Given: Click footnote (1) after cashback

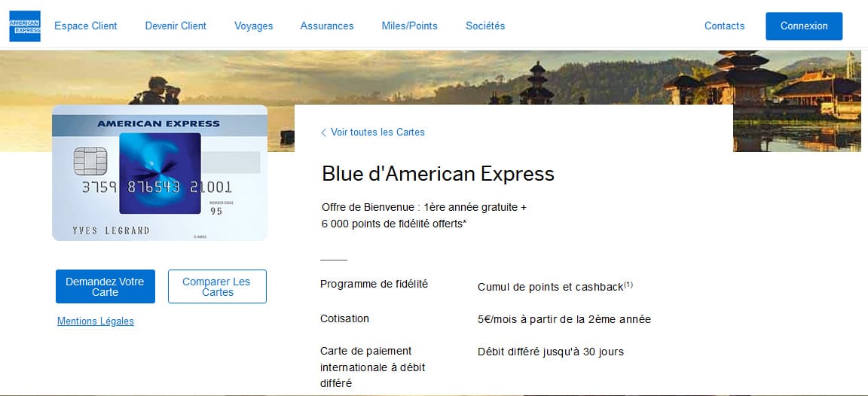Looking at the screenshot, I should 628,285.
